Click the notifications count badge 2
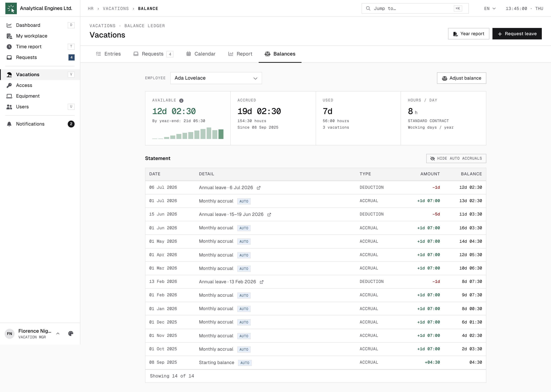 tap(71, 124)
